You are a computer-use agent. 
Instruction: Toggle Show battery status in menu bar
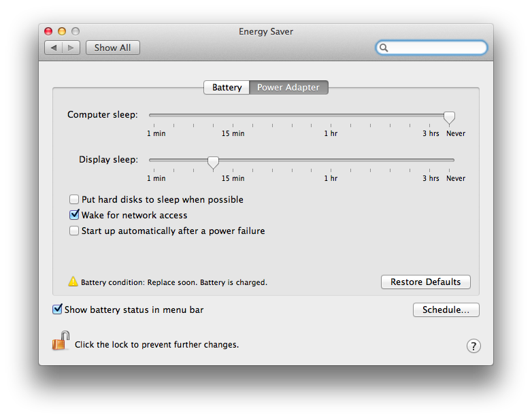click(57, 309)
